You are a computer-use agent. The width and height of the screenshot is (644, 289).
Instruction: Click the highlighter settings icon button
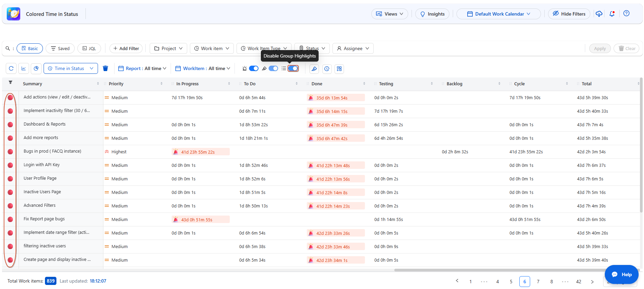pyautogui.click(x=314, y=69)
